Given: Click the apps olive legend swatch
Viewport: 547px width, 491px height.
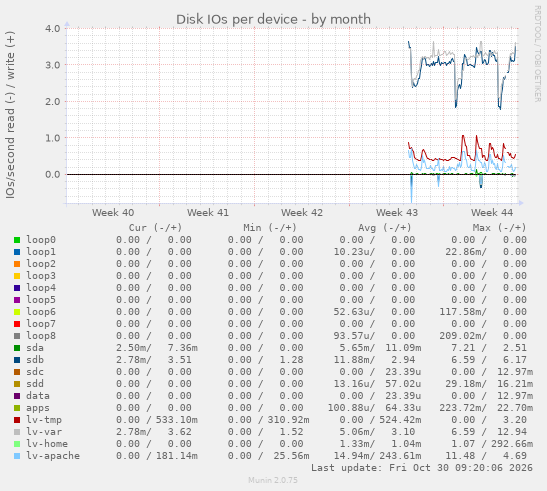Looking at the screenshot, I should tap(17, 408).
